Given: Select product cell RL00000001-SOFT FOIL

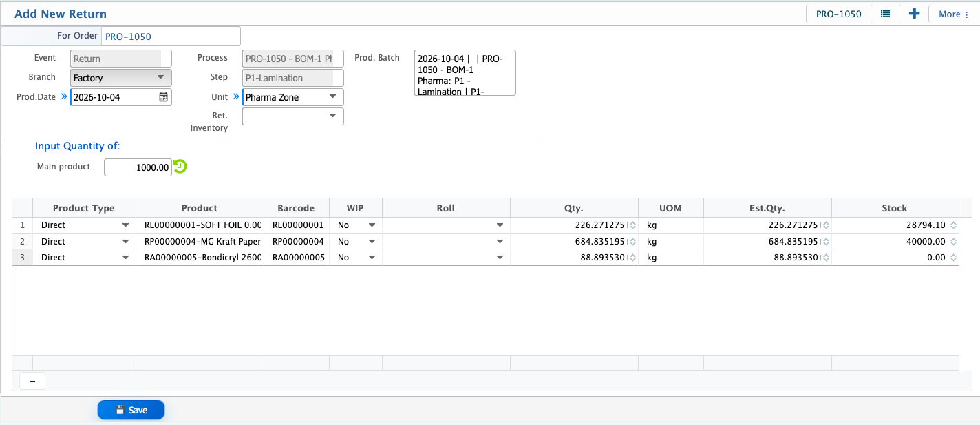Looking at the screenshot, I should click(x=200, y=225).
